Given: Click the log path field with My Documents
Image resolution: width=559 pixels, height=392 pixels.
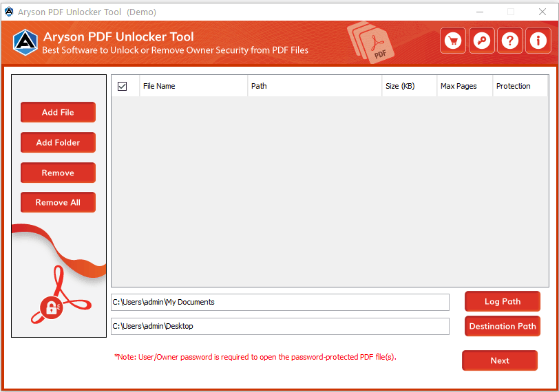Looking at the screenshot, I should 280,302.
